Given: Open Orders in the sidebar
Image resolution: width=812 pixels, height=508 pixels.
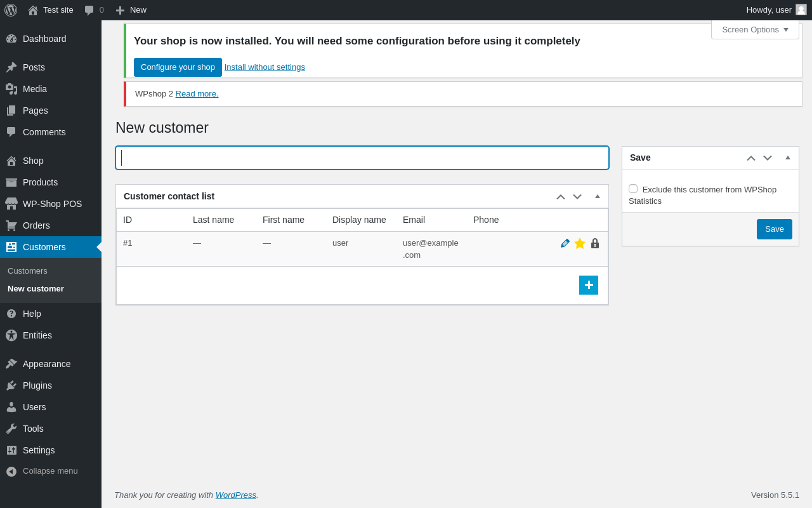Looking at the screenshot, I should [x=51, y=225].
